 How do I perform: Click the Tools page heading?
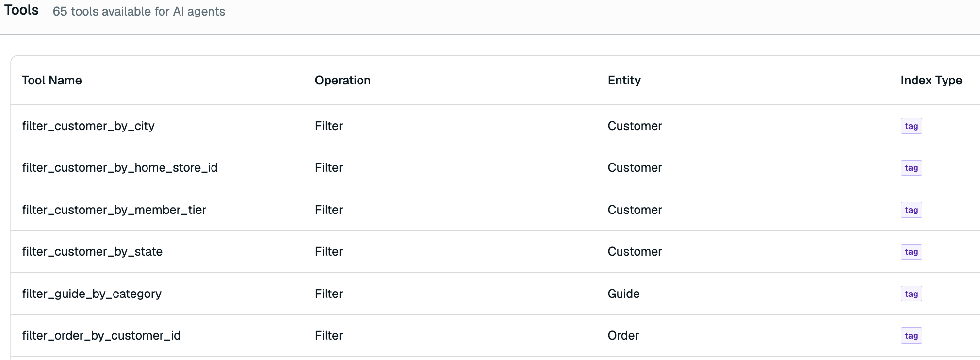pyautogui.click(x=21, y=10)
